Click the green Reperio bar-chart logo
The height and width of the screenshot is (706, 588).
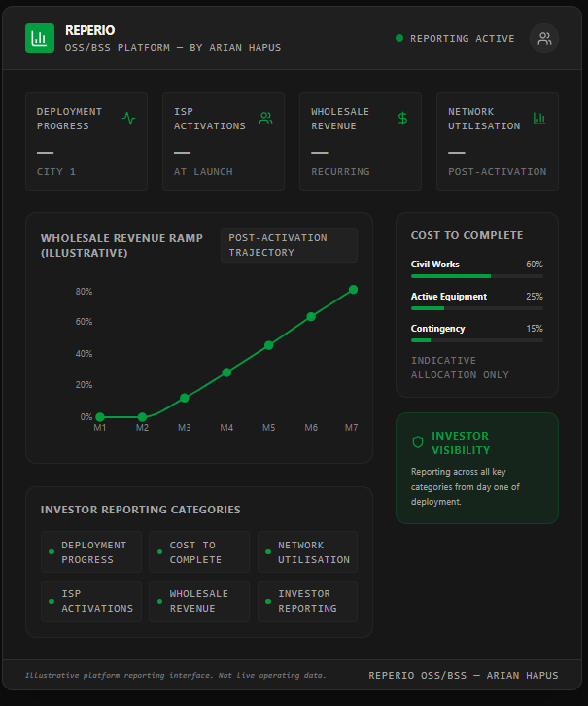coord(40,38)
